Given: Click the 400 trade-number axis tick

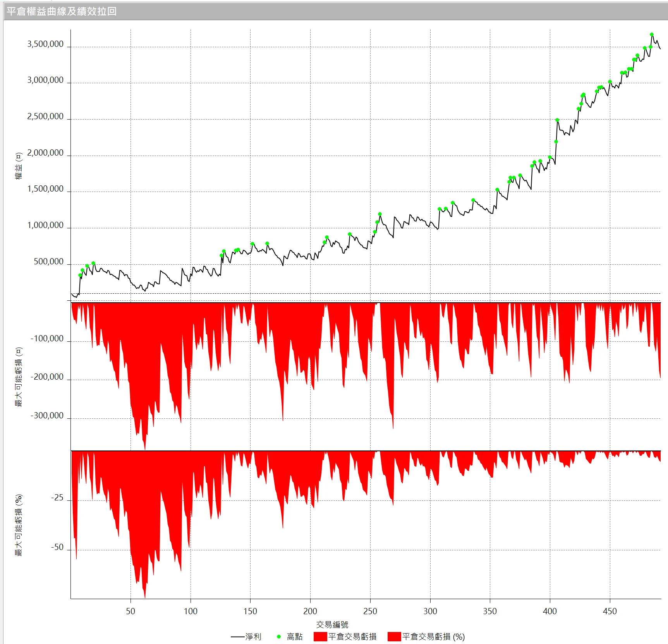Looking at the screenshot, I should (x=550, y=611).
